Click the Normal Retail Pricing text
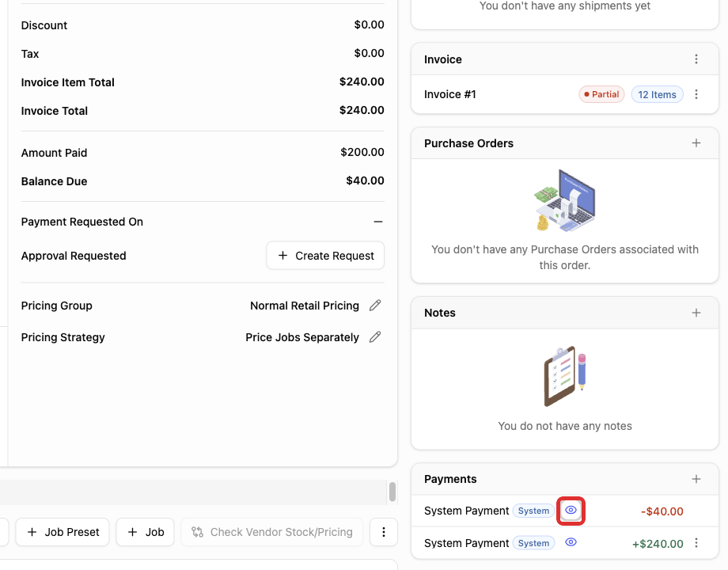 click(x=305, y=306)
